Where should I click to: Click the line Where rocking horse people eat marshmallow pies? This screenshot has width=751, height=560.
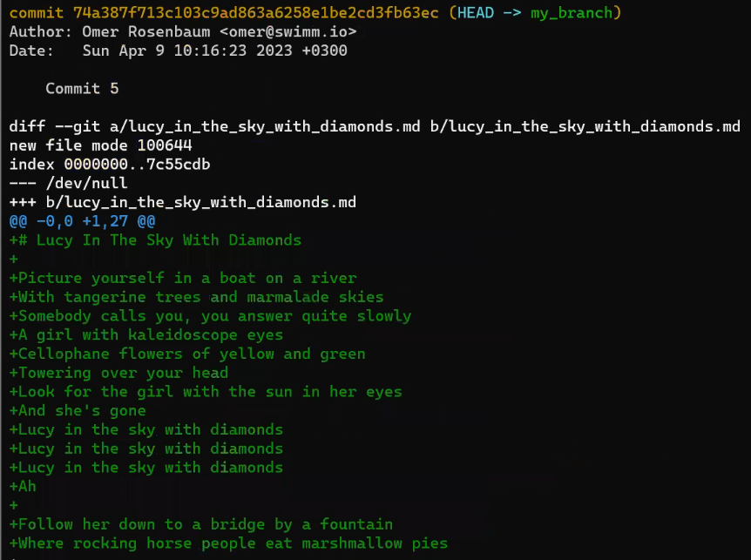(228, 543)
